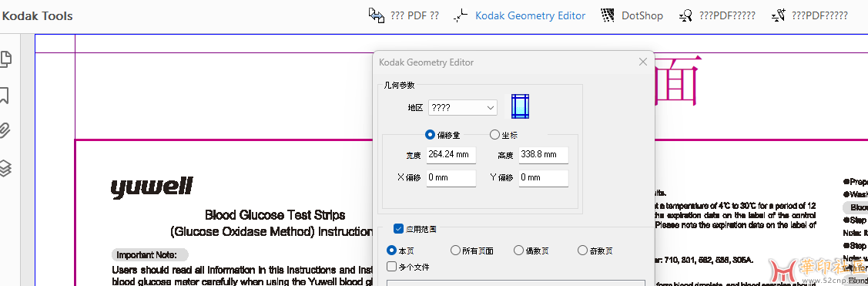Click the sparkle-arrow PDF icon at the toolbar's far right
Image resolution: width=868 pixels, height=286 pixels.
click(779, 15)
